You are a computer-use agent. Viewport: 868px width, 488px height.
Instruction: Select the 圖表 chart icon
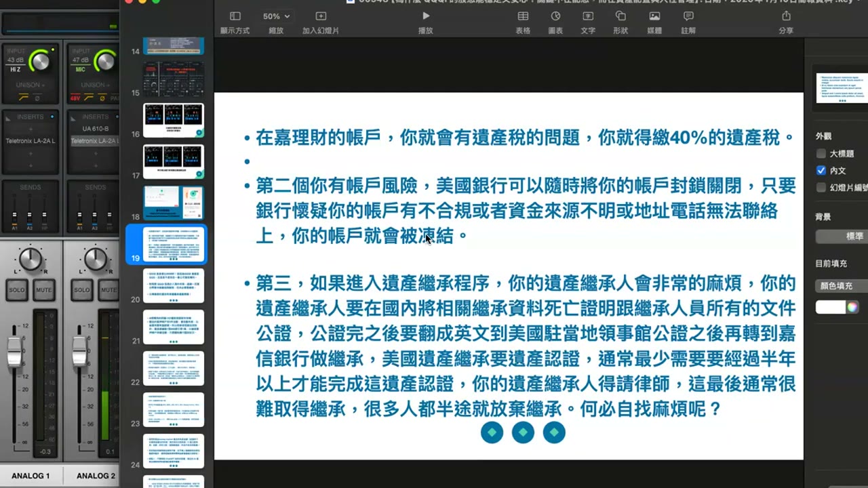pyautogui.click(x=555, y=16)
